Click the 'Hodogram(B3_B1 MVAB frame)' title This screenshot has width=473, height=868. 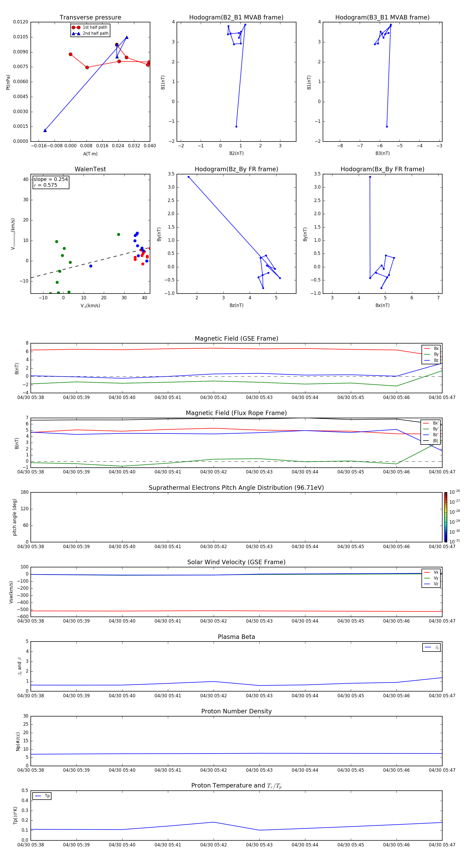point(382,18)
